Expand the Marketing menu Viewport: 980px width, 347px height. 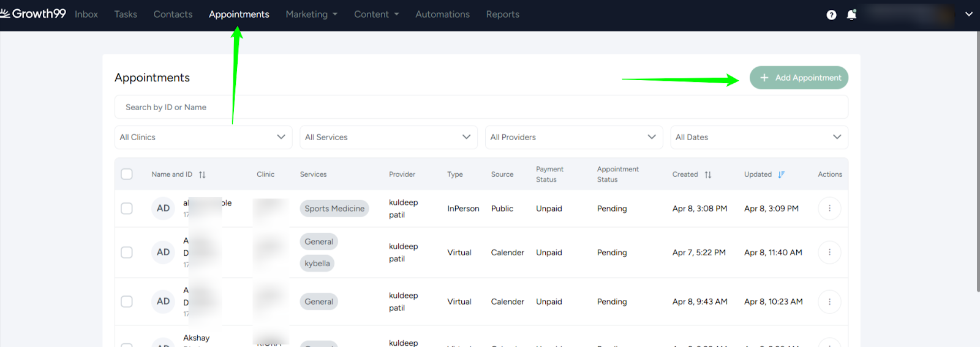point(312,14)
